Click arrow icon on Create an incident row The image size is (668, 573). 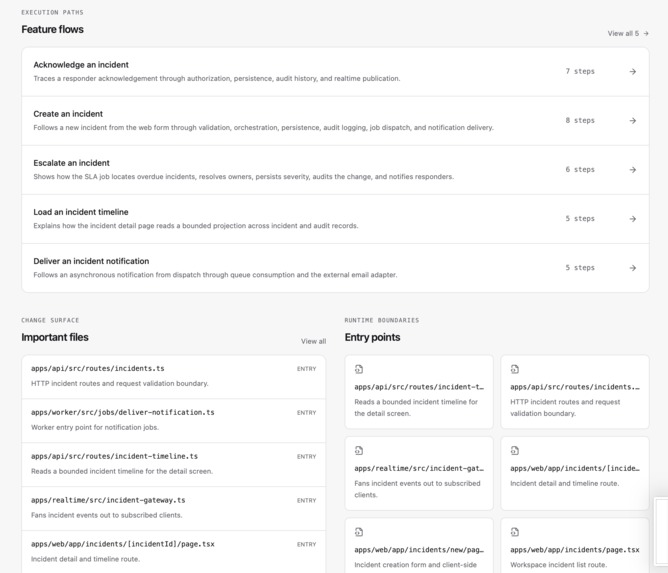pos(633,121)
